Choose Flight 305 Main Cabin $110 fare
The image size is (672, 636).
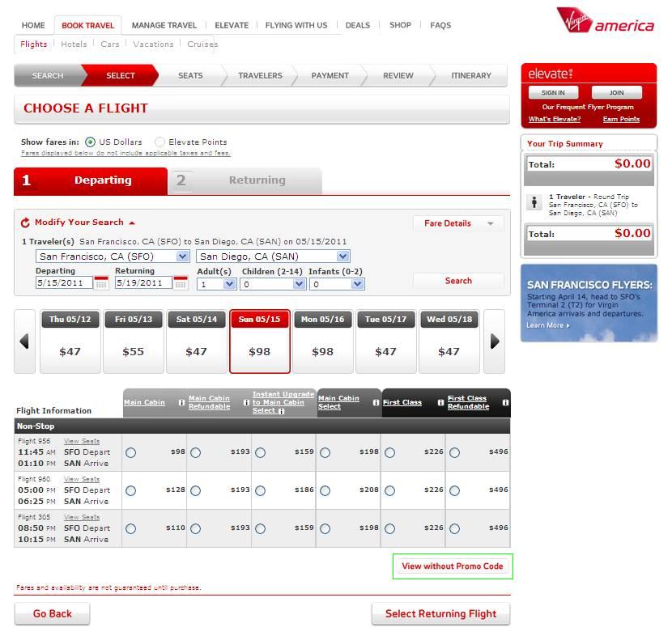click(x=130, y=529)
